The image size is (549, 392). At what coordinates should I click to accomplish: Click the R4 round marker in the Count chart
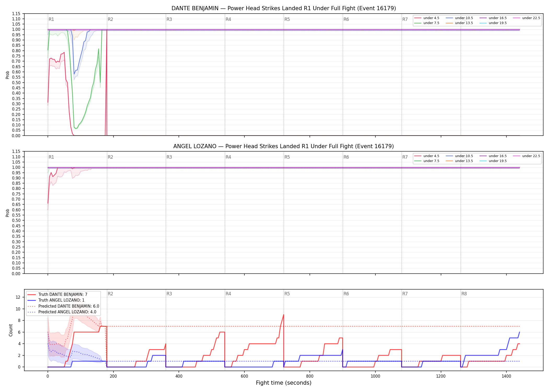pos(228,294)
